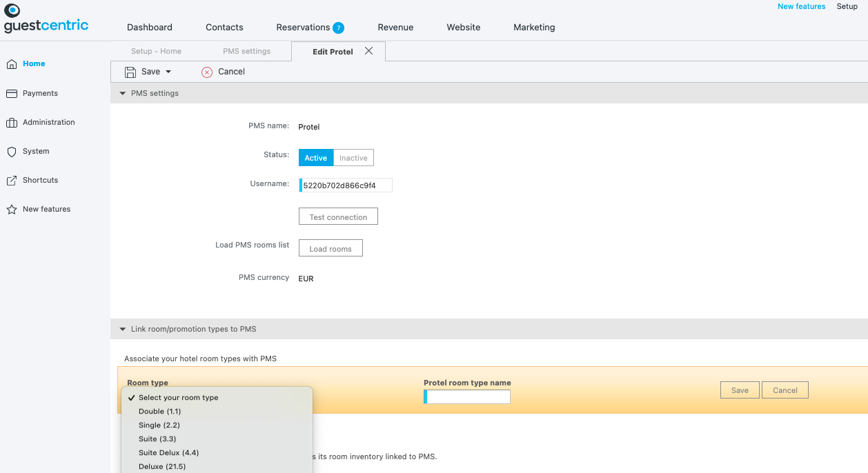Open the Marketing menu

(534, 28)
